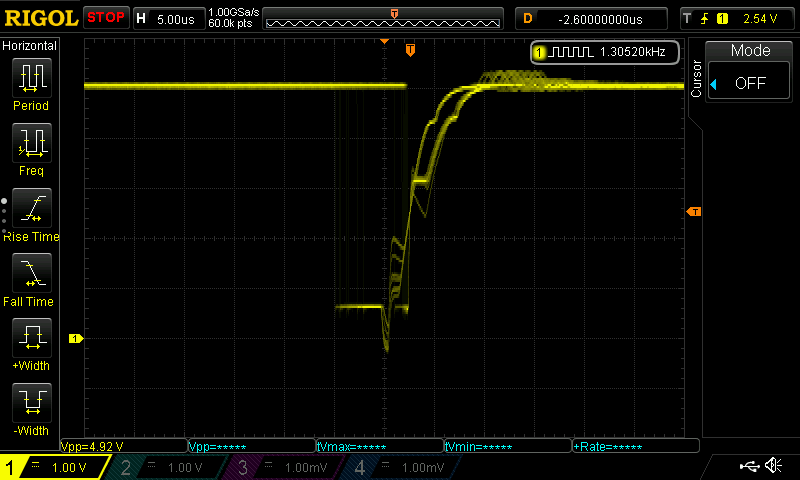Select the Freq measurement icon
The width and height of the screenshot is (800, 480).
[x=32, y=142]
